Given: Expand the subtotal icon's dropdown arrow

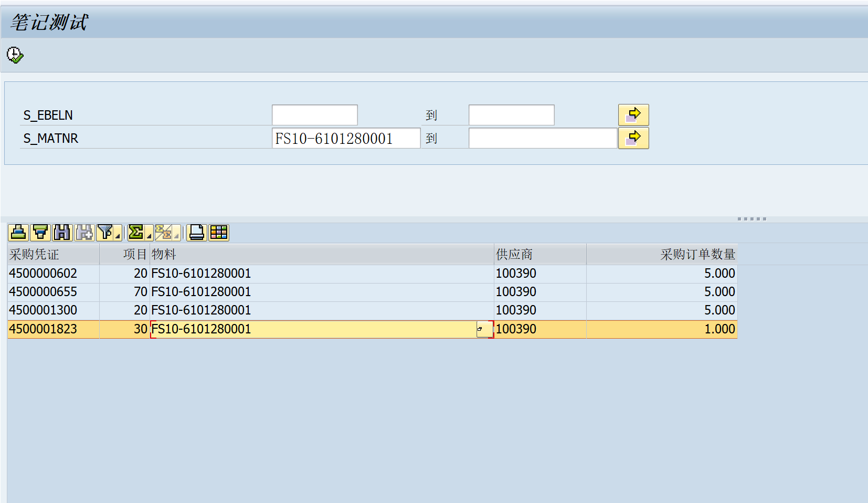Looking at the screenshot, I should (x=177, y=236).
